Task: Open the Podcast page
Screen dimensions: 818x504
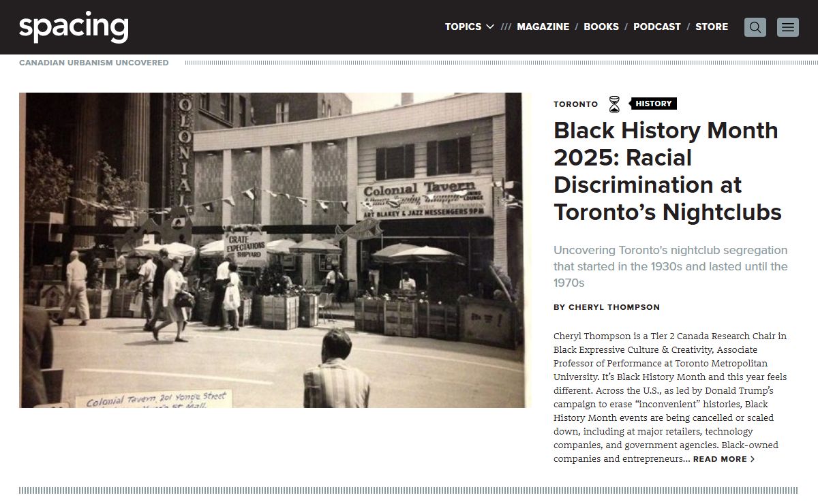Action: click(657, 27)
